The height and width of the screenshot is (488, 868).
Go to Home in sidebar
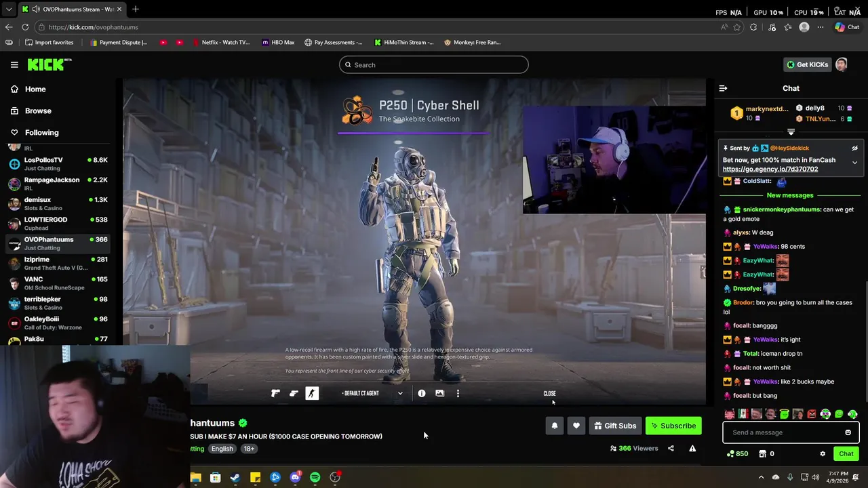[35, 89]
